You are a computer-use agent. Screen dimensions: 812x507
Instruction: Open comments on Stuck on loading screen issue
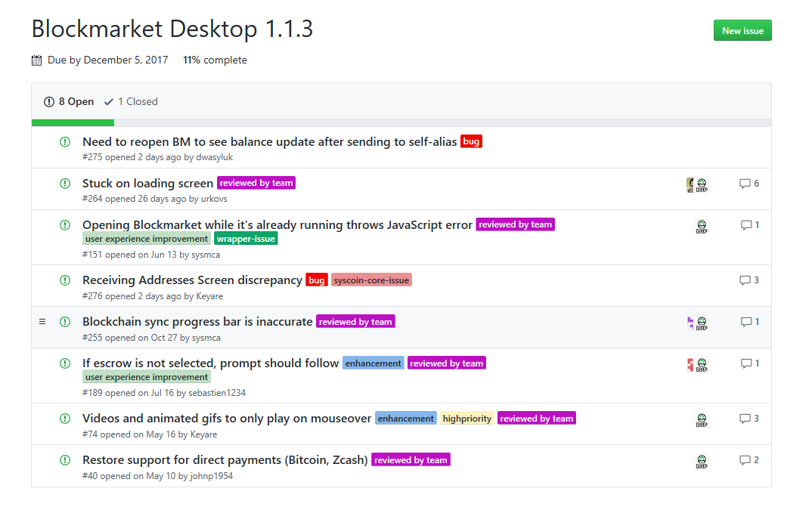749,184
